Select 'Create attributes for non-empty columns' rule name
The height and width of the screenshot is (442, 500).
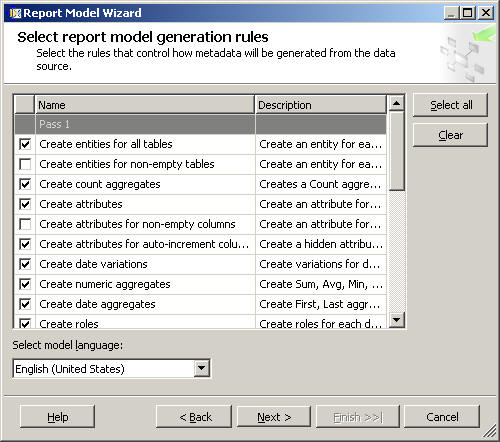(137, 224)
